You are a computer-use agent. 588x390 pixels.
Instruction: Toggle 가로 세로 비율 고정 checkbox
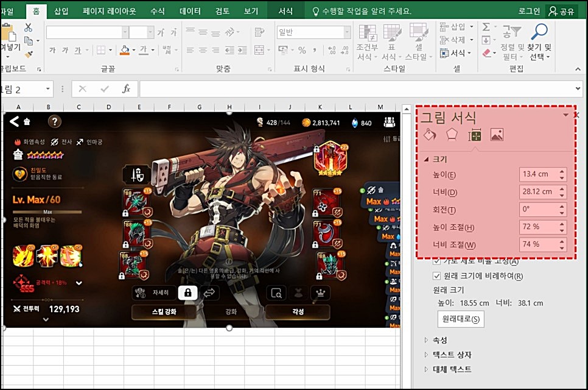(436, 261)
